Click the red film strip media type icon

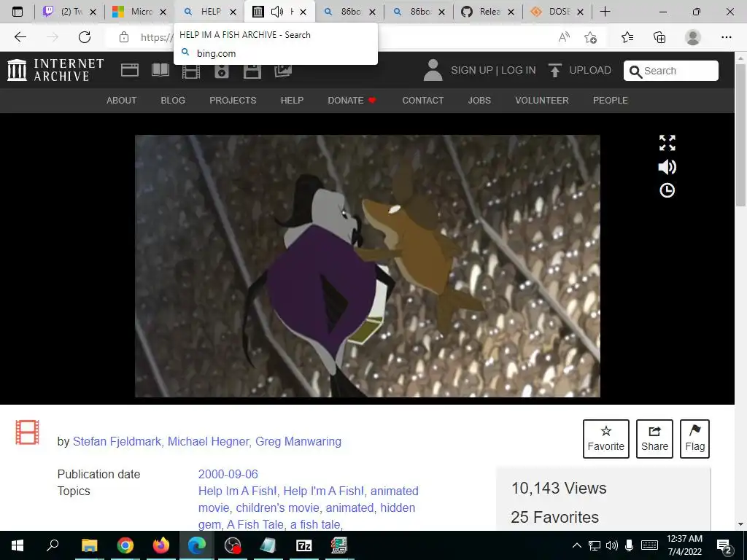(27, 432)
